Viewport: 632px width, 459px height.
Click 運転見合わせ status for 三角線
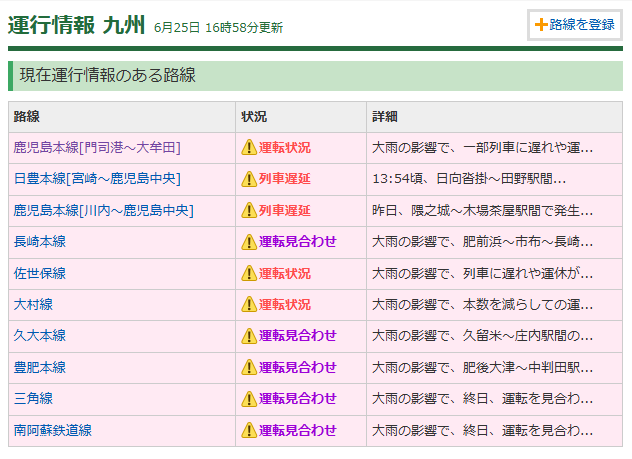click(297, 399)
